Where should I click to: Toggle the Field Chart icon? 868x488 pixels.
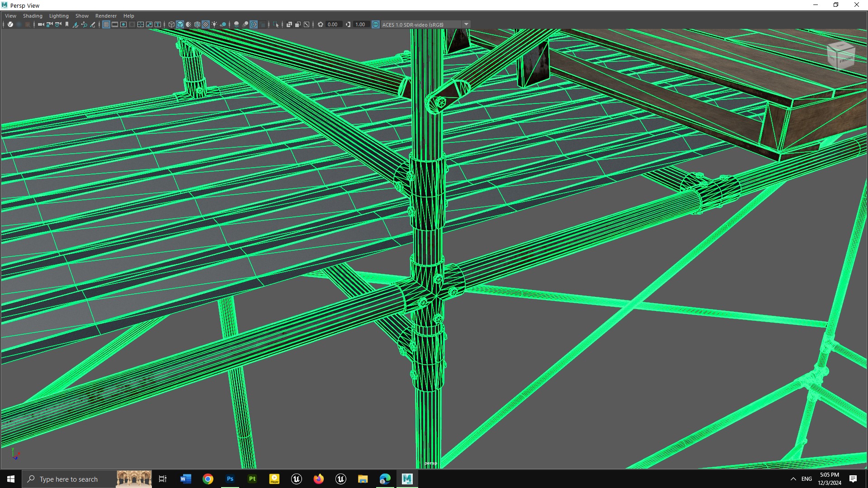pos(141,24)
